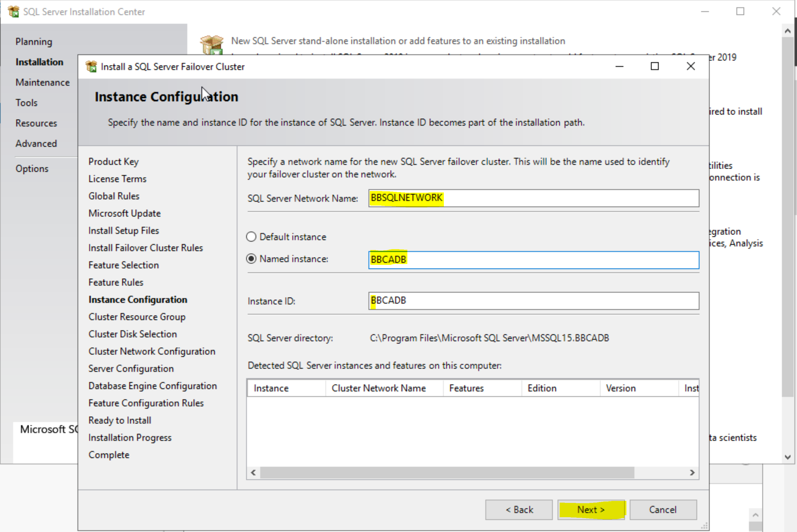Maximize the Install a SQL Server Failover Cluster dialog
The height and width of the screenshot is (532, 797).
pyautogui.click(x=655, y=66)
